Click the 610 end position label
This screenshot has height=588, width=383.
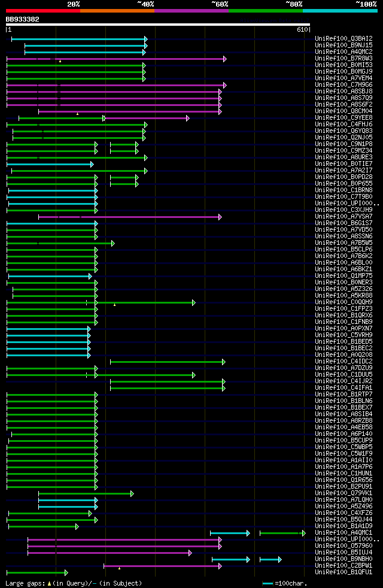302,29
